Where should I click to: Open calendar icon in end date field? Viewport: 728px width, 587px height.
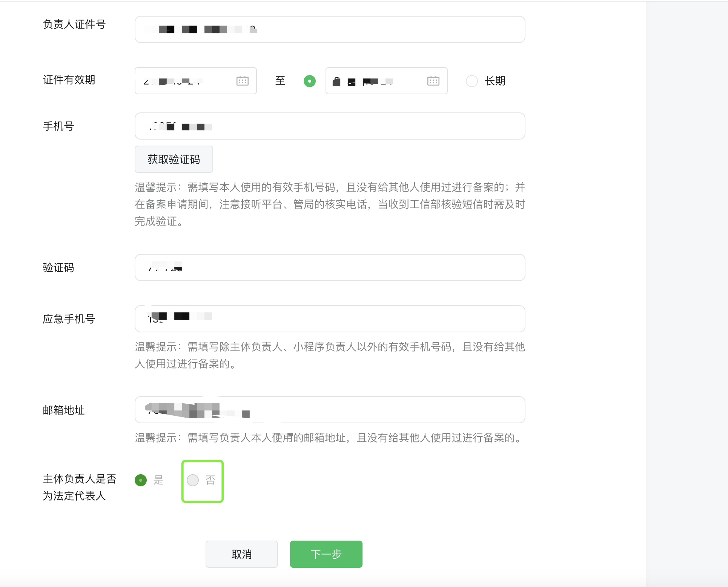433,81
